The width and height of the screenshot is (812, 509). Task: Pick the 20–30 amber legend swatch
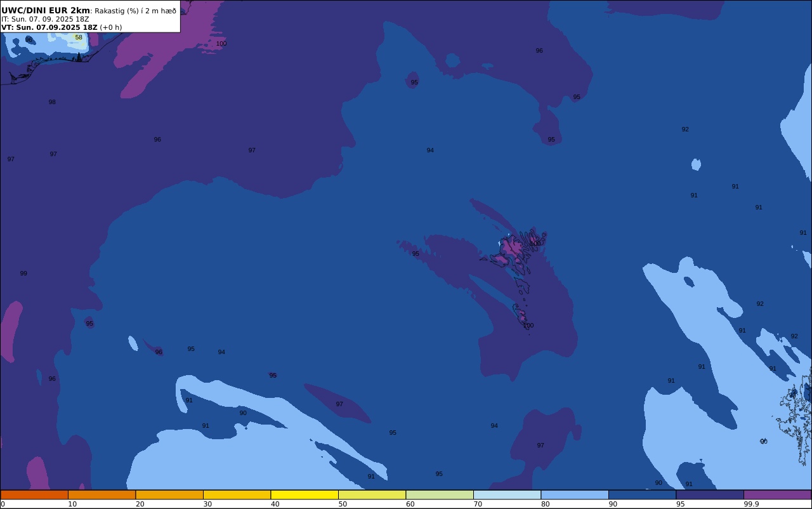(x=169, y=494)
